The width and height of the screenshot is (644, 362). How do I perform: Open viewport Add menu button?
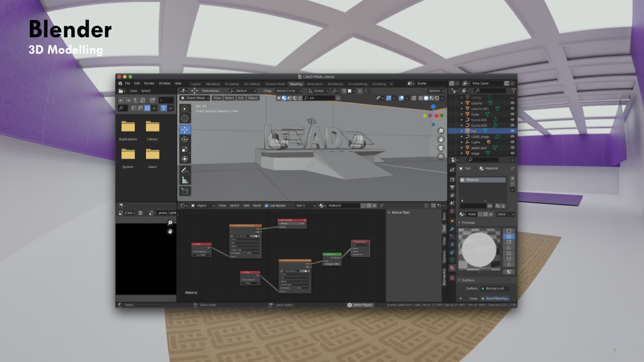tap(241, 98)
